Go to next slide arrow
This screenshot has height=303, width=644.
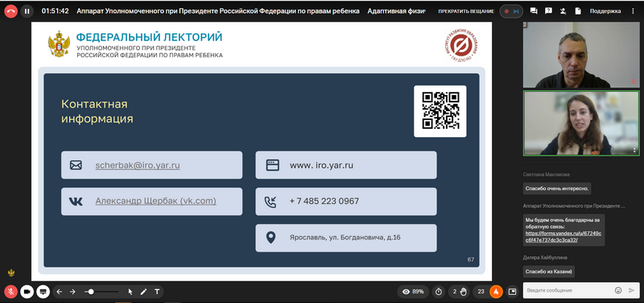point(72,292)
